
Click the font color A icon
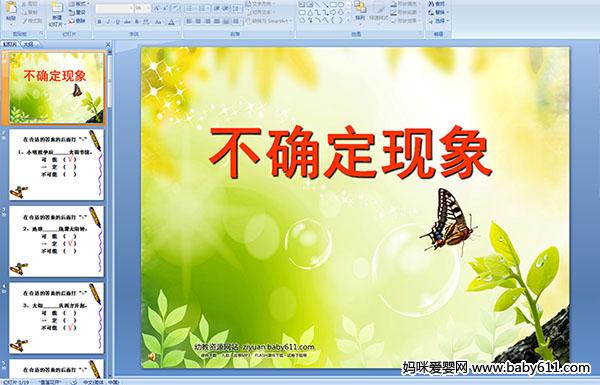pos(171,22)
